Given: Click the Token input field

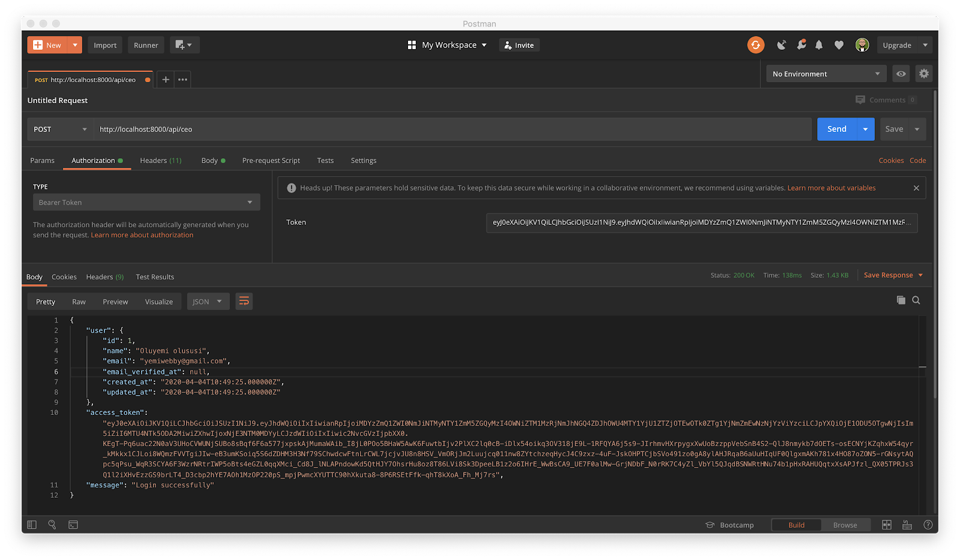Looking at the screenshot, I should [x=701, y=222].
